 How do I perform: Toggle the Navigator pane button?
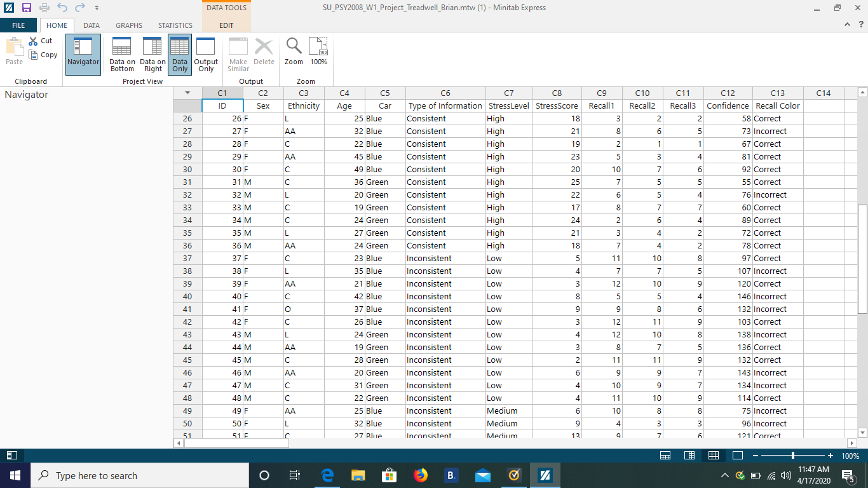[83, 54]
